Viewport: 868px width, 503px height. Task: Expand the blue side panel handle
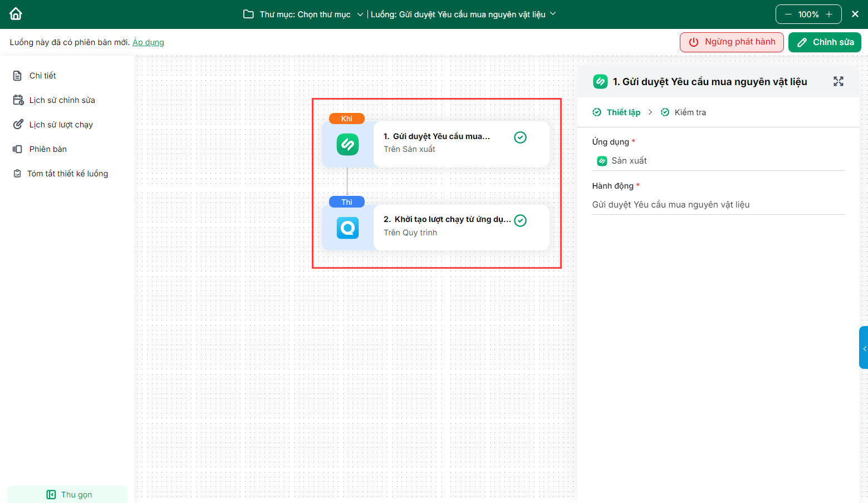point(864,348)
